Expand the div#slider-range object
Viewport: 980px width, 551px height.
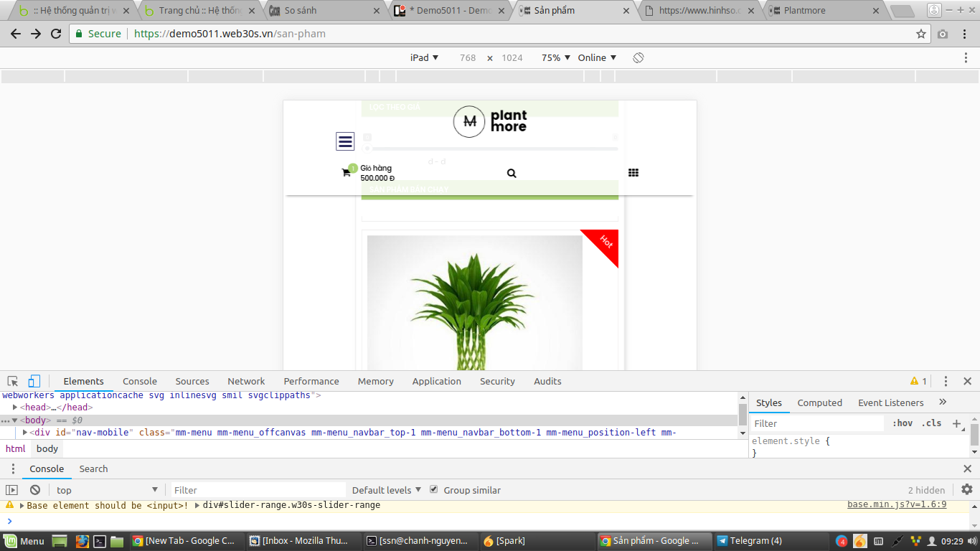[x=197, y=505]
